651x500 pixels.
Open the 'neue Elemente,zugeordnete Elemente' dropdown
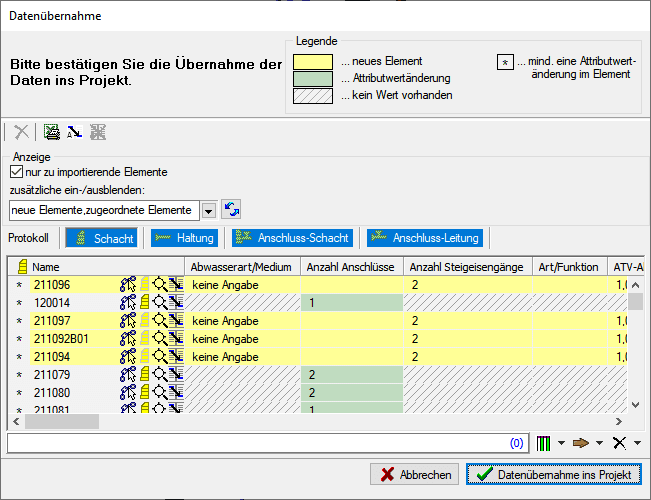coord(208,211)
